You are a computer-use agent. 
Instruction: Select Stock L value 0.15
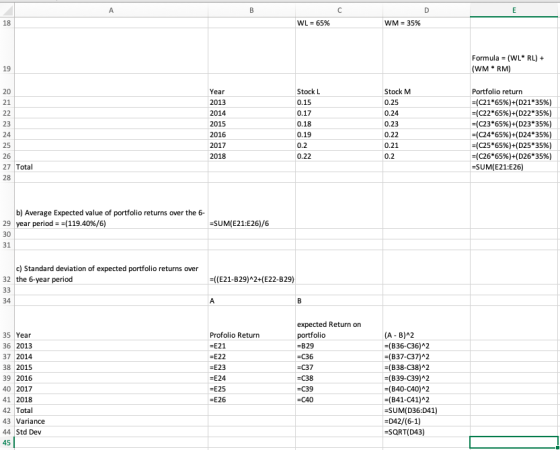(339, 102)
